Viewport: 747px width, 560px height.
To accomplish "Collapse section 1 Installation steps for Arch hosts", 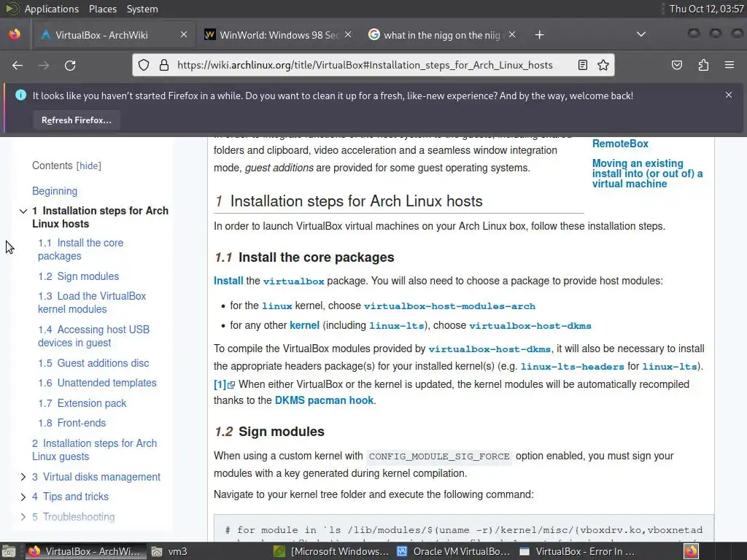I will (23, 211).
